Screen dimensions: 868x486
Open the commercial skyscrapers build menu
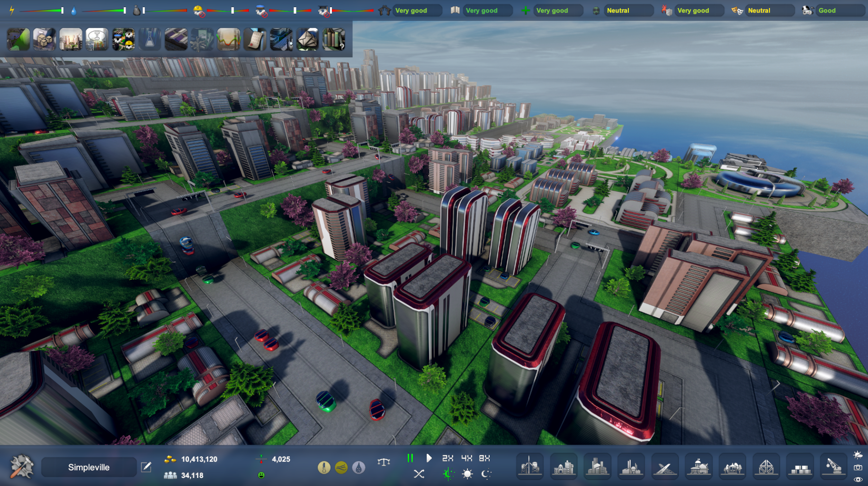[597, 467]
